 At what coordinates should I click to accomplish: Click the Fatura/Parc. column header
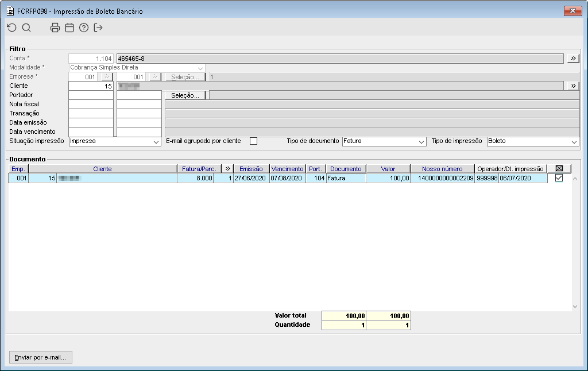[x=199, y=169]
